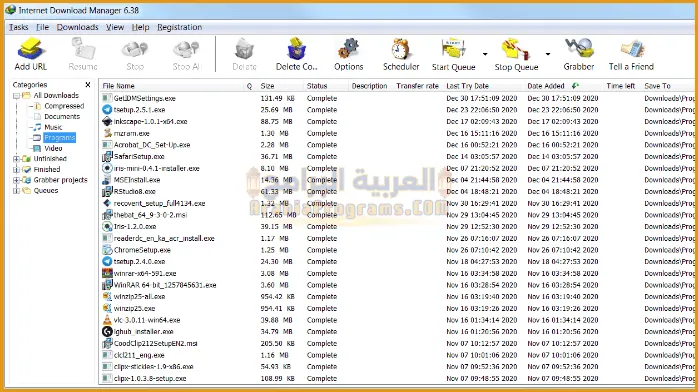Sort by the Transfer rate column header
This screenshot has width=698, height=392.
pyautogui.click(x=418, y=86)
